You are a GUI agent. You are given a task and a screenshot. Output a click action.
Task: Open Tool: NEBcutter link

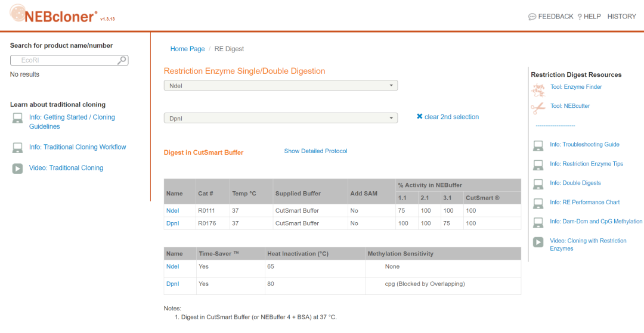(570, 106)
